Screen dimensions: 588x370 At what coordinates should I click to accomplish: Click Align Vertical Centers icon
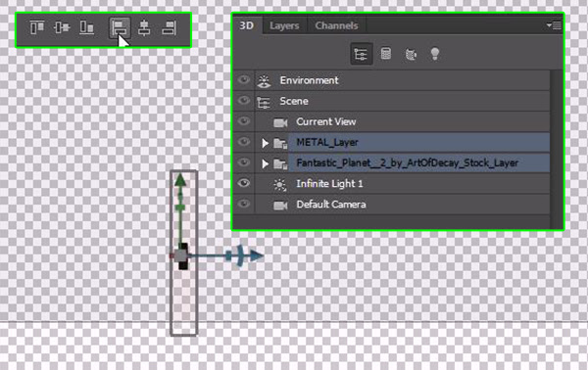(x=62, y=27)
